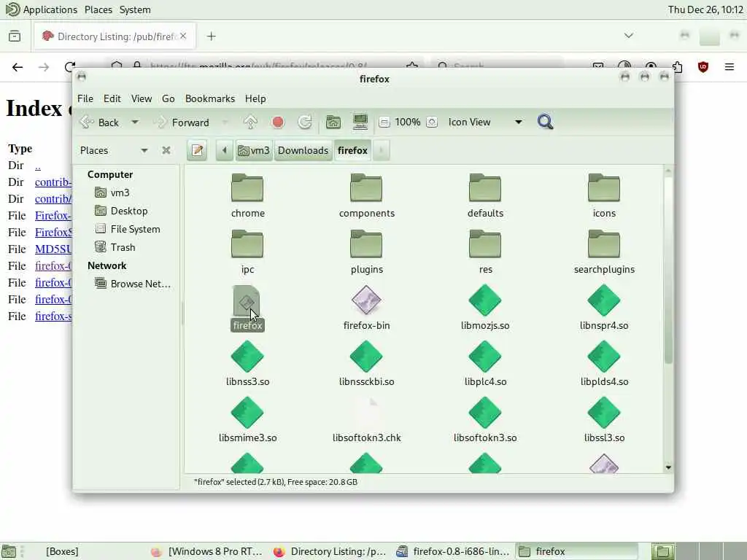This screenshot has height=560, width=747.
Task: Follow the parent directory '..' link in browser
Action: (x=38, y=166)
